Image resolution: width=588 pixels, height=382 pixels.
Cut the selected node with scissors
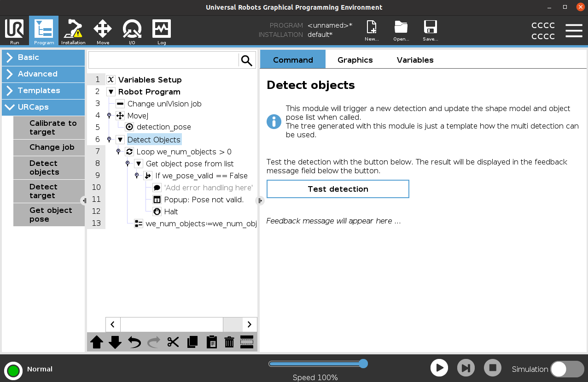[x=173, y=342]
